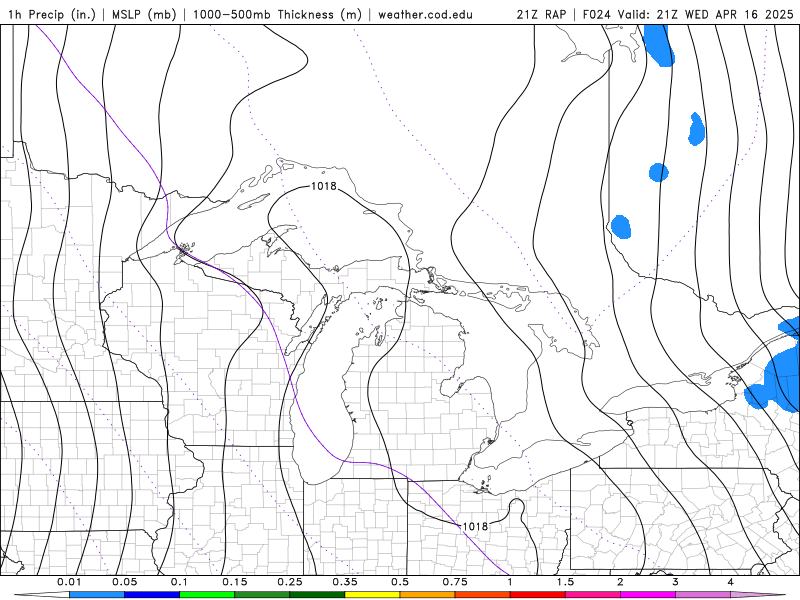Select the pink 1.5 legend swatch

593,595
